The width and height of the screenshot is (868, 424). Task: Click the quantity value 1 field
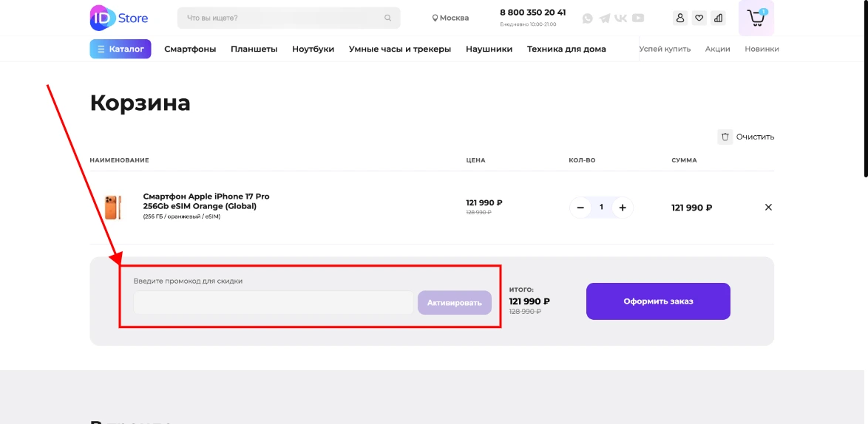point(601,208)
